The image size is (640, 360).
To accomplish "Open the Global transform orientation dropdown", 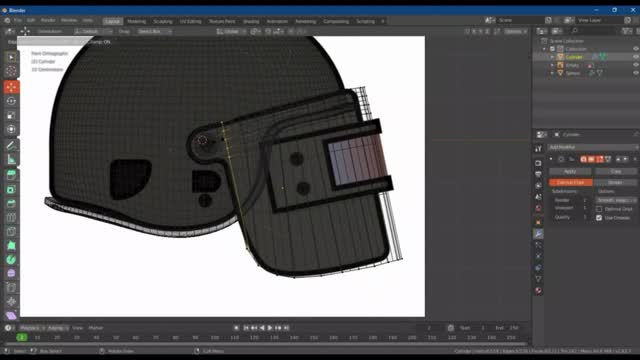I will [231, 31].
